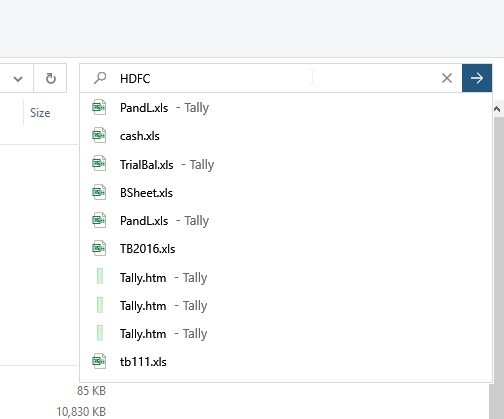Expand the address bar history dropdown chevron
Viewport: 504px width, 419px height.
(x=18, y=79)
